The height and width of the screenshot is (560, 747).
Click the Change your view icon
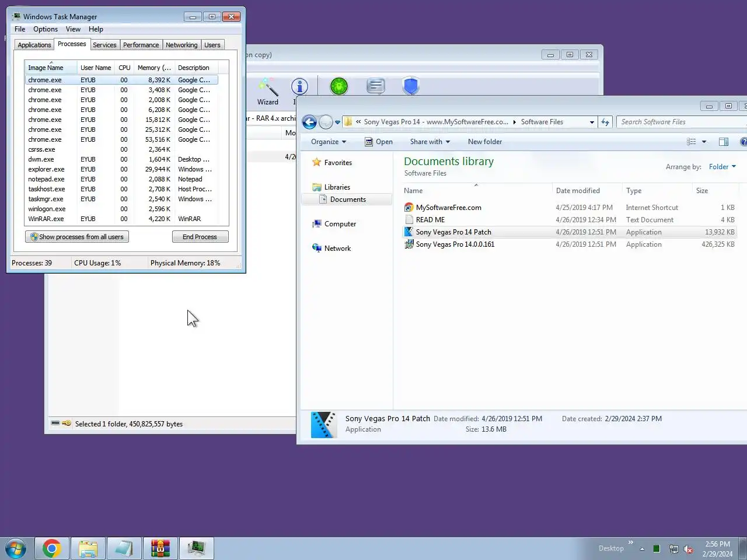[692, 142]
